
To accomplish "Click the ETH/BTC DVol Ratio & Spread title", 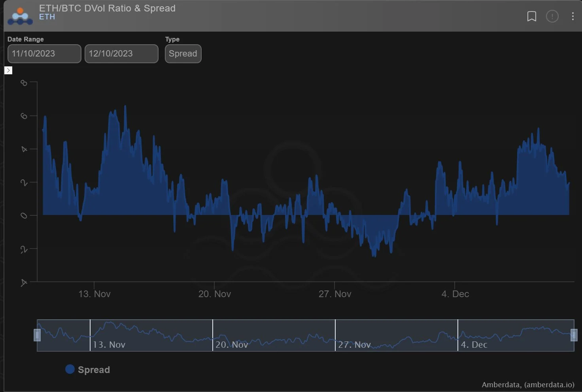I will [x=107, y=8].
